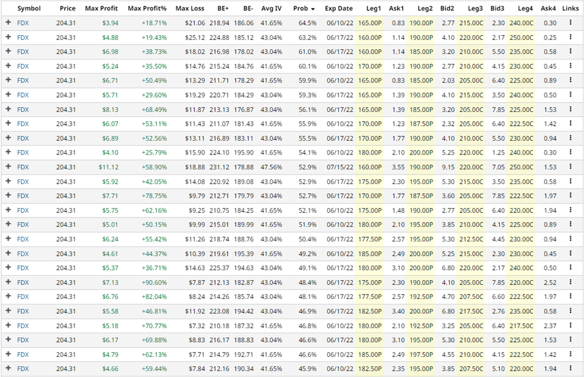Click the kebab icon in the $5.71 profit row
Viewport: 588px width, 377px height.
(x=570, y=95)
